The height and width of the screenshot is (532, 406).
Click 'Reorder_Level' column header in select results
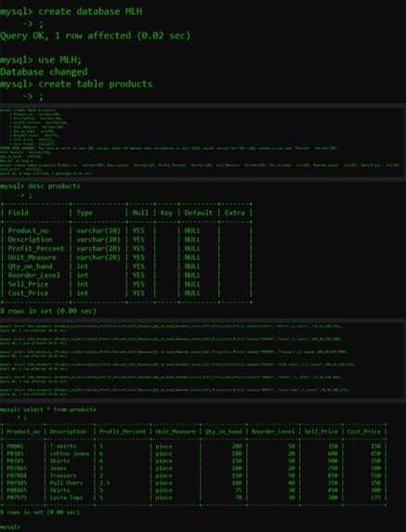click(273, 432)
